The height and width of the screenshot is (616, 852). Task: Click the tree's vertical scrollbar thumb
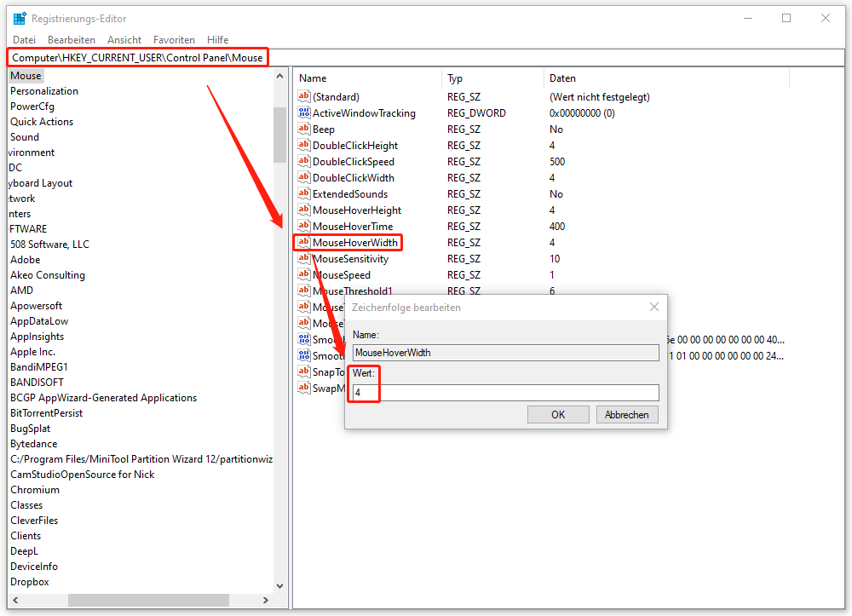279,135
